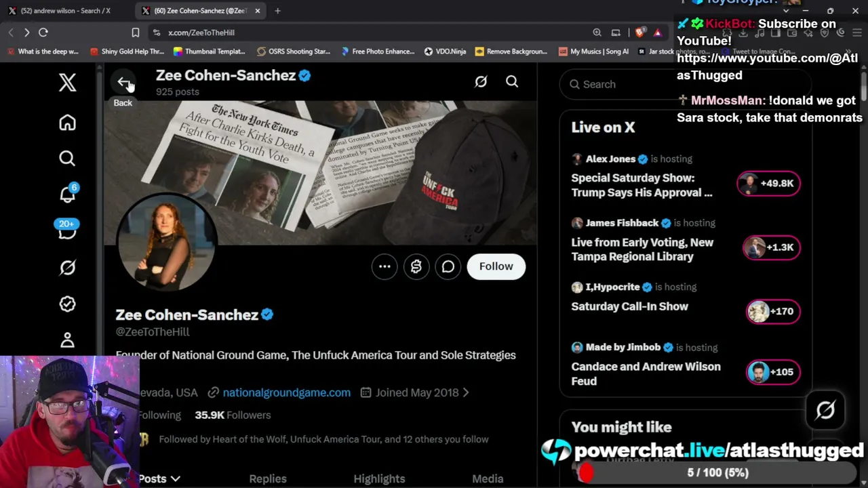
Task: Open the OSRS Shooting Star... bookmark
Action: click(293, 52)
